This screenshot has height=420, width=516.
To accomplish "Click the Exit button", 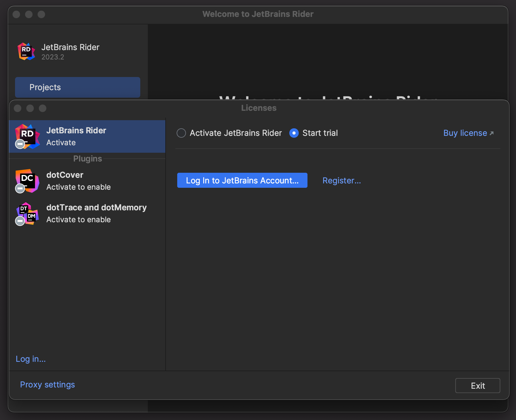I will click(478, 386).
